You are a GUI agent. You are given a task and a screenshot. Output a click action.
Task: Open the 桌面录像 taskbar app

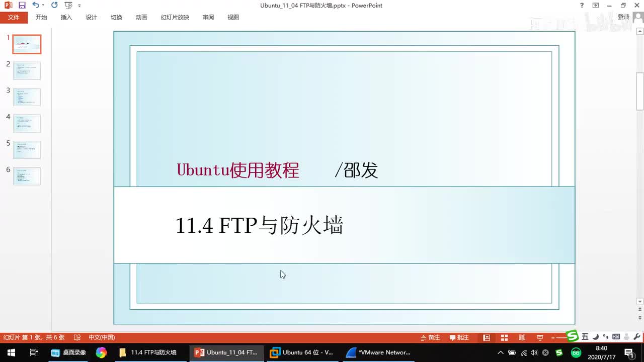click(68, 352)
